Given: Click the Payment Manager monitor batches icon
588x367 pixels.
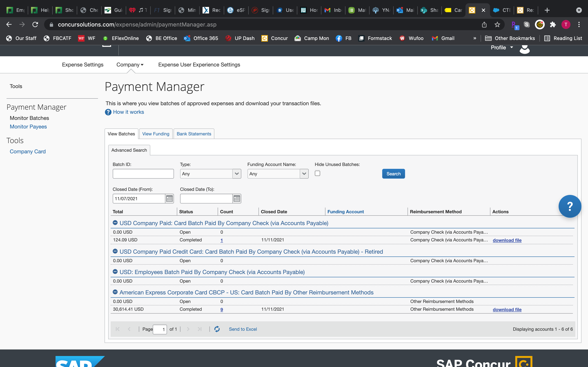Looking at the screenshot, I should [29, 117].
